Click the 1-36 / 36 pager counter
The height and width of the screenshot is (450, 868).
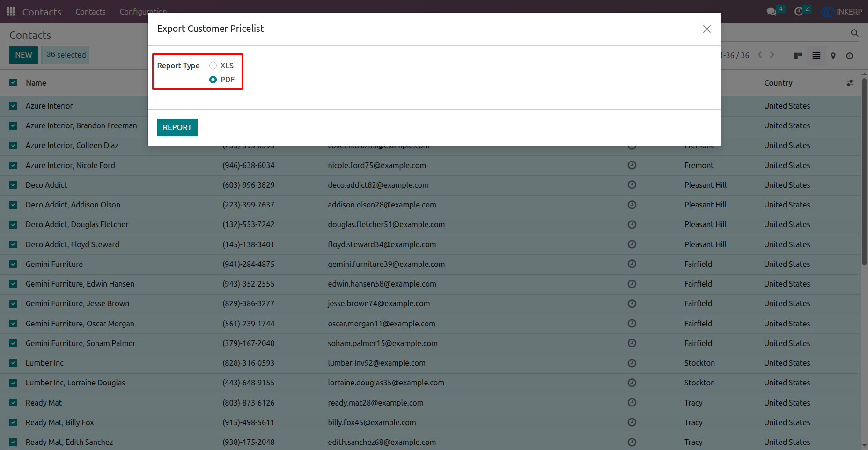(x=735, y=55)
